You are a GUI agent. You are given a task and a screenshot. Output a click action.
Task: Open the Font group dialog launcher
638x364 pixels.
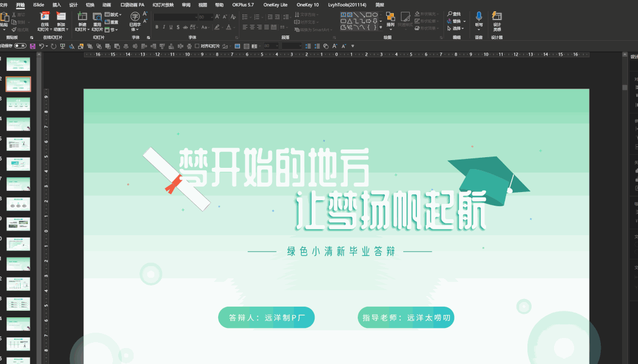(x=237, y=37)
